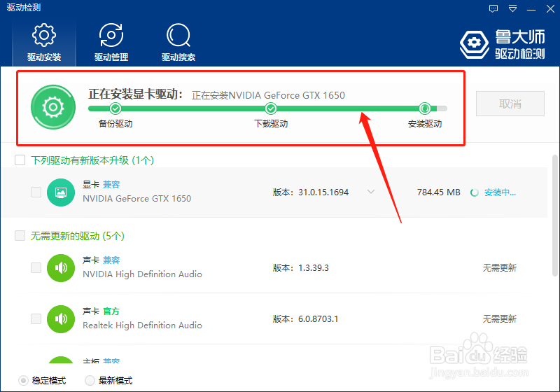Click the Realtek High Definition Audio speaker icon
This screenshot has height=392, width=560.
point(61,318)
